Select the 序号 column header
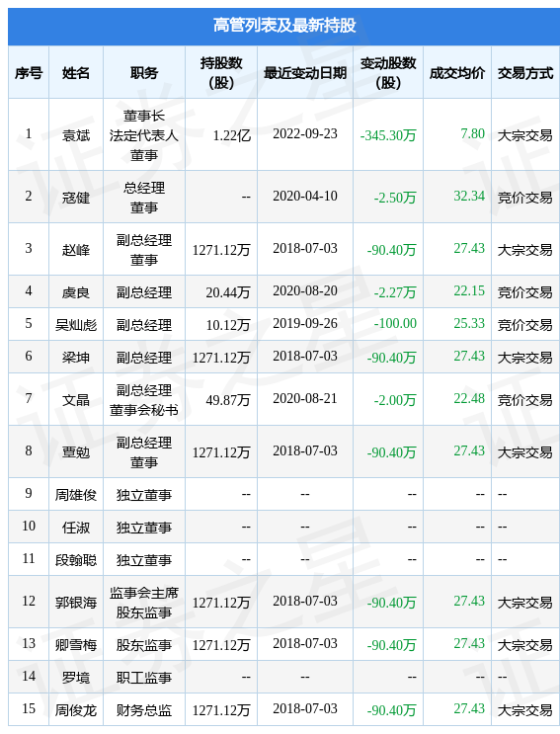560x734 pixels. coord(29,73)
